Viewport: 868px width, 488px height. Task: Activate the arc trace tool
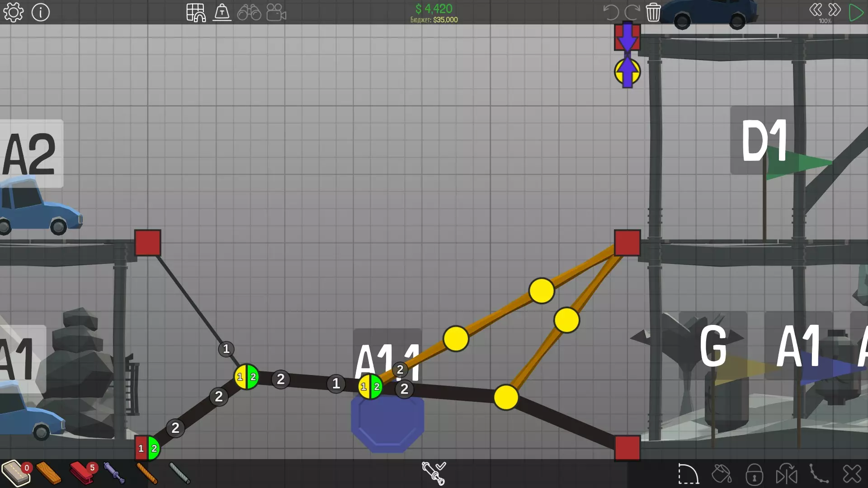tap(688, 474)
